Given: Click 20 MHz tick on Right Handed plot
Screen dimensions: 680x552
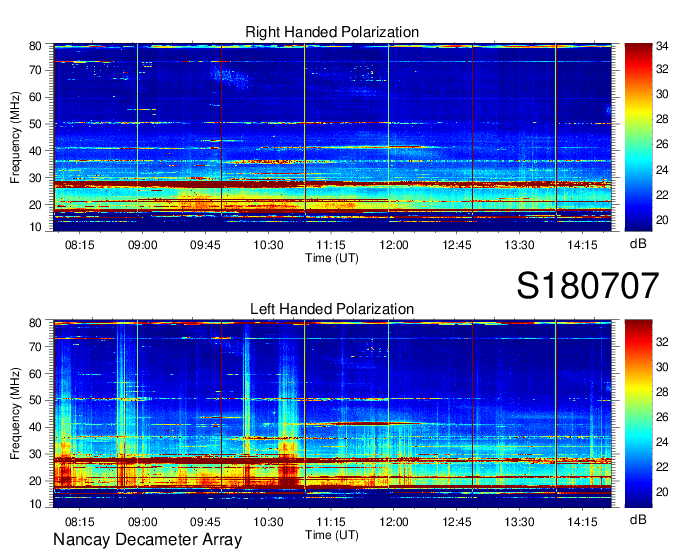Looking at the screenshot, I should coord(35,205).
